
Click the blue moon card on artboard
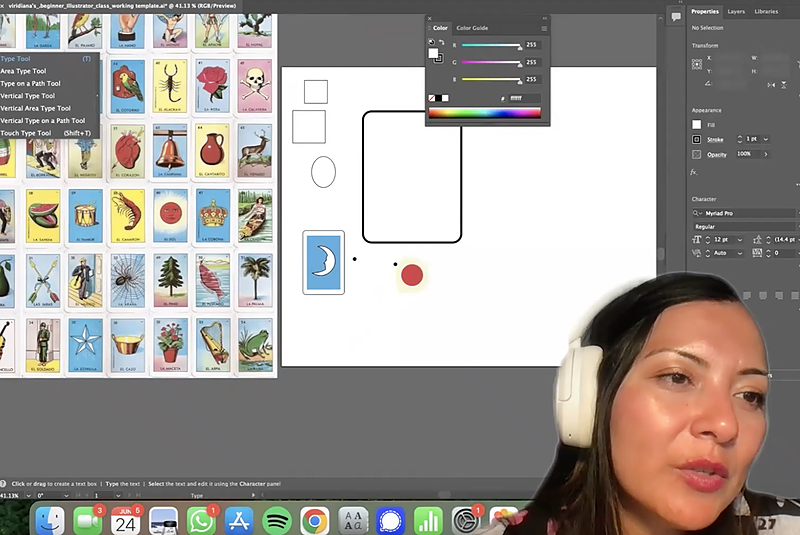tap(323, 263)
